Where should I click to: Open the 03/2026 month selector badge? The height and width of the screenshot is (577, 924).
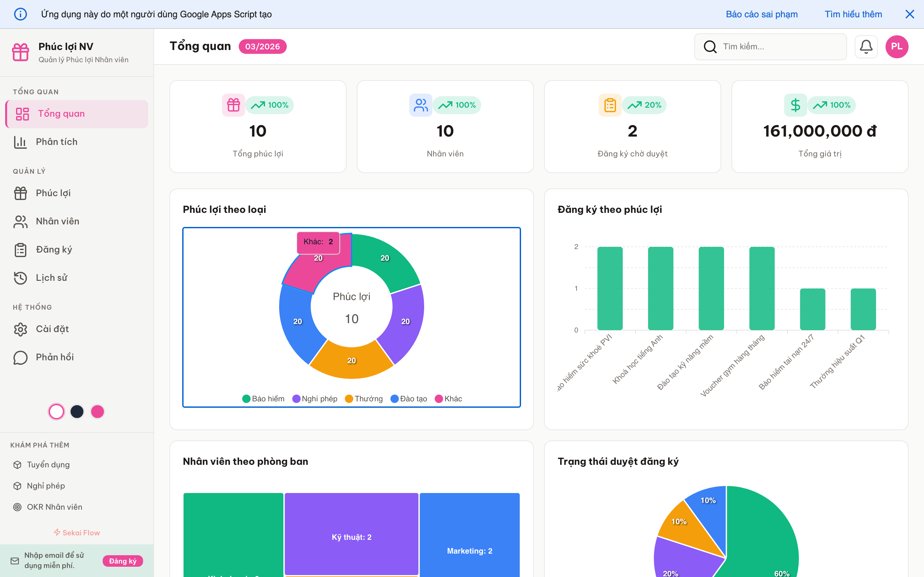tap(263, 46)
